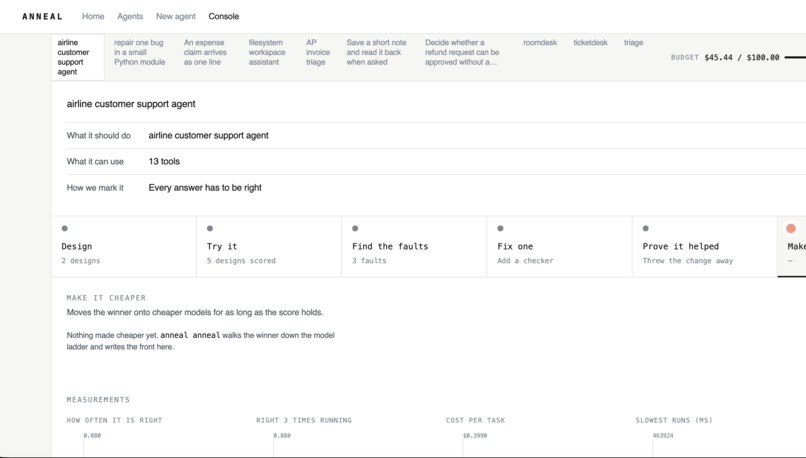Image resolution: width=806 pixels, height=458 pixels.
Task: Click the status dot on Fix one step
Action: click(x=501, y=228)
